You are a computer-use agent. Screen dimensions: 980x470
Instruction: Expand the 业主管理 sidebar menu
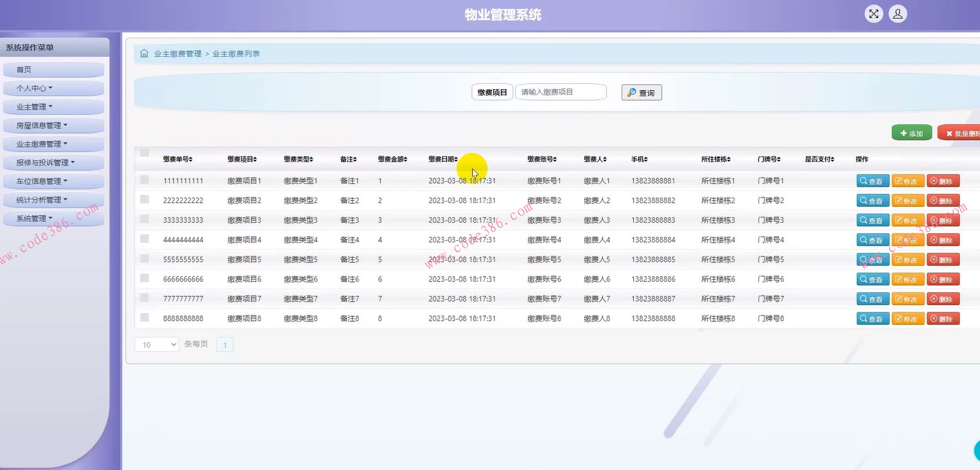[x=53, y=107]
